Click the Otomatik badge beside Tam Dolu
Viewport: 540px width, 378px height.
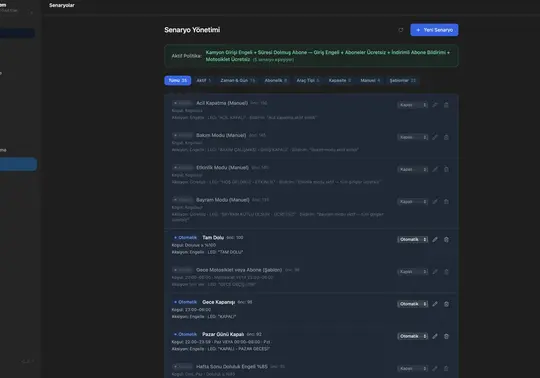(185, 238)
